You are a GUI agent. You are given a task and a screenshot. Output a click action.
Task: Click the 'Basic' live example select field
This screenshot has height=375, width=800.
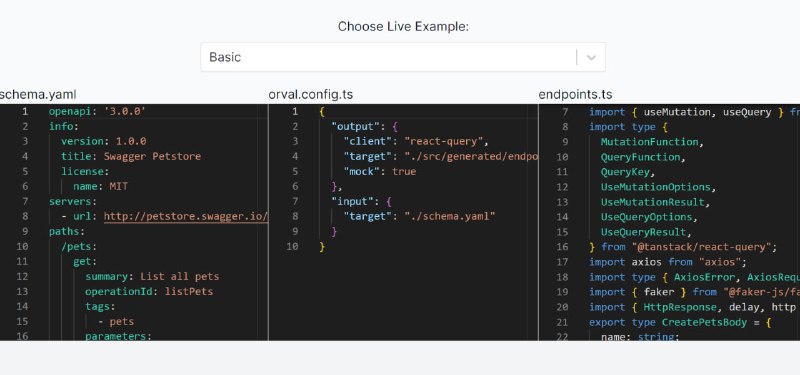[x=403, y=57]
